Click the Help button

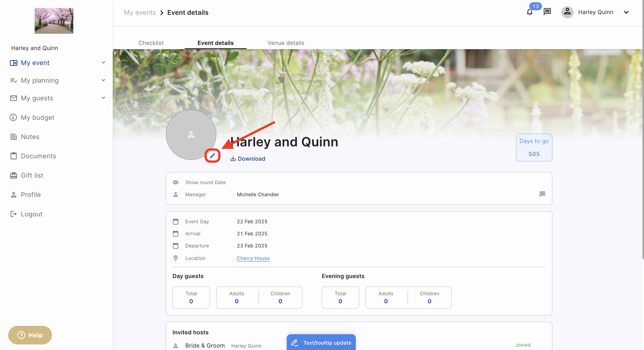[30, 335]
